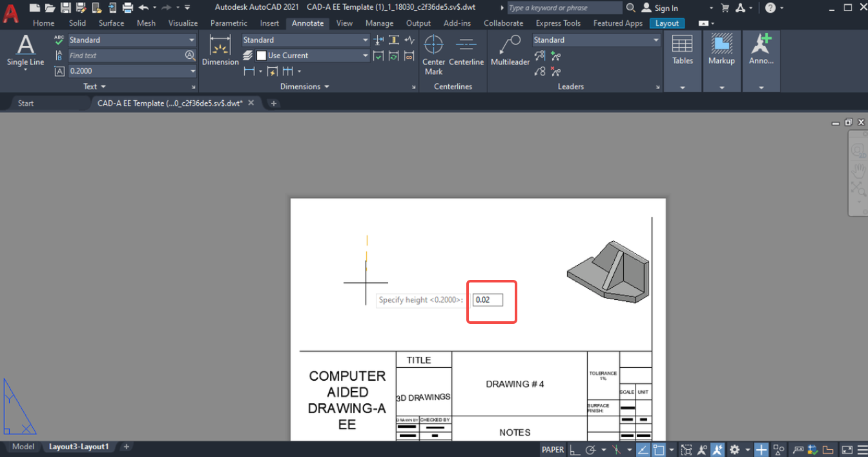Toggle Ortho Mode in the status bar
This screenshot has height=457, width=868.
point(575,449)
